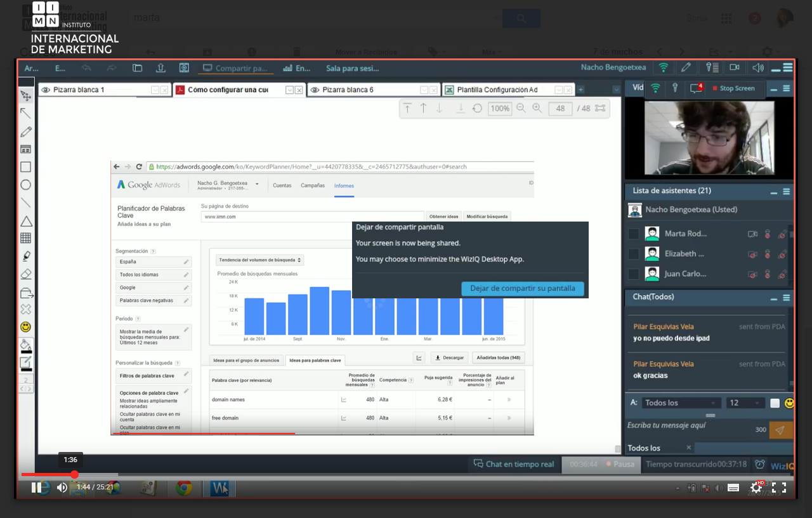Click the chat bubble with 4 notifications
This screenshot has width=812, height=518.
(697, 88)
